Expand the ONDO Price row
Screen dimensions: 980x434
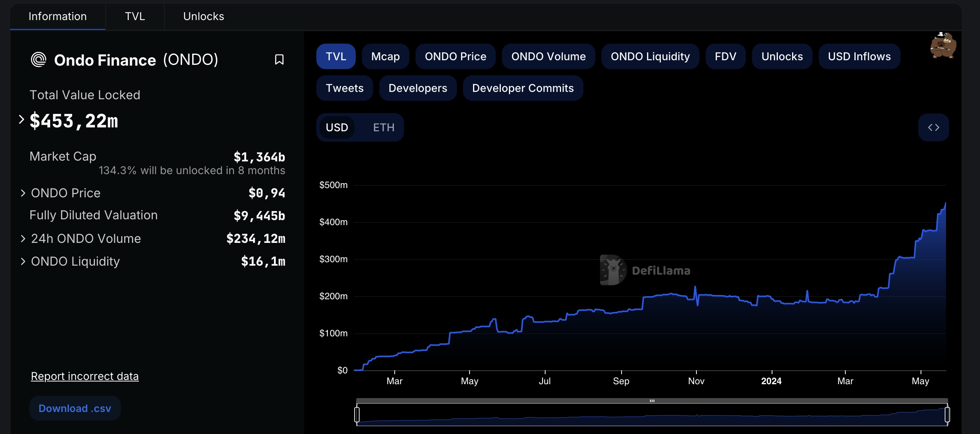pyautogui.click(x=23, y=193)
